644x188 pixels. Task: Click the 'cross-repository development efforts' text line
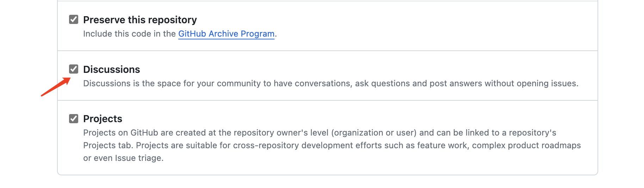(x=332, y=145)
